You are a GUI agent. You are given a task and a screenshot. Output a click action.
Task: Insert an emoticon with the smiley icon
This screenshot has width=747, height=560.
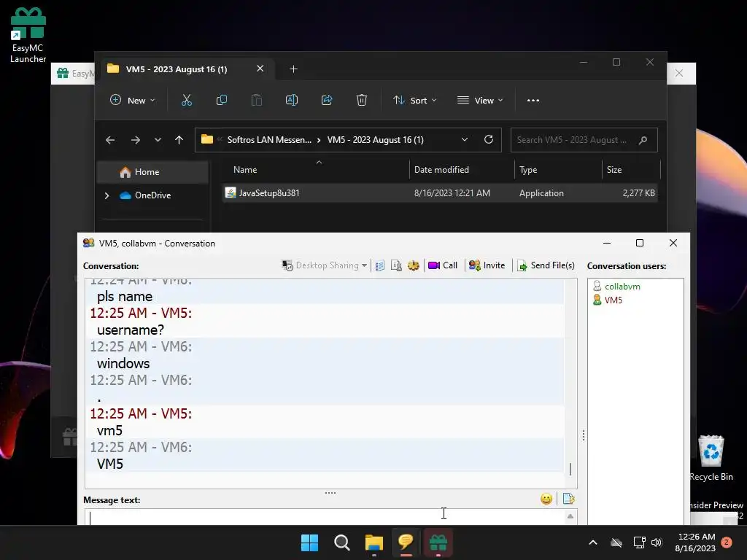(x=546, y=499)
